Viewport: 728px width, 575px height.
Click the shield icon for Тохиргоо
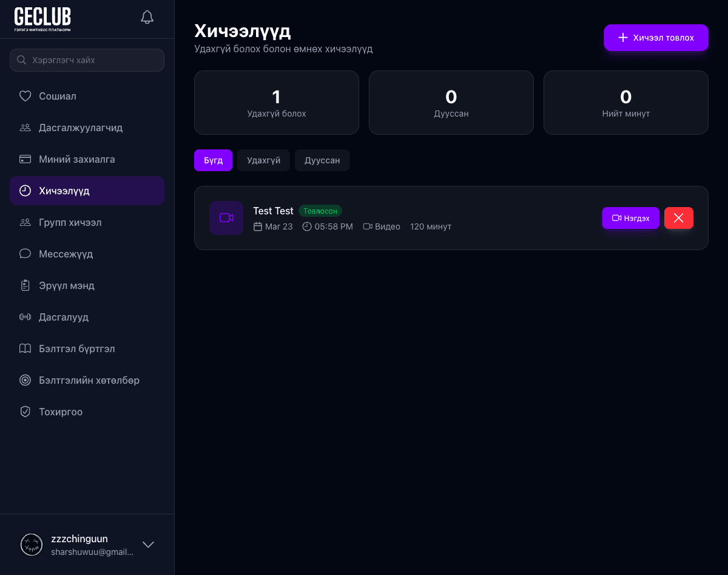[25, 412]
